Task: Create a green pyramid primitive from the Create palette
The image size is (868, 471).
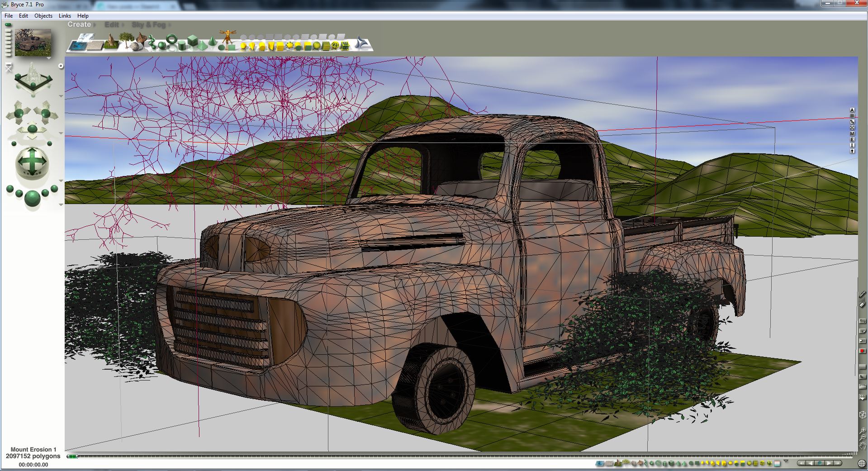Action: (202, 45)
